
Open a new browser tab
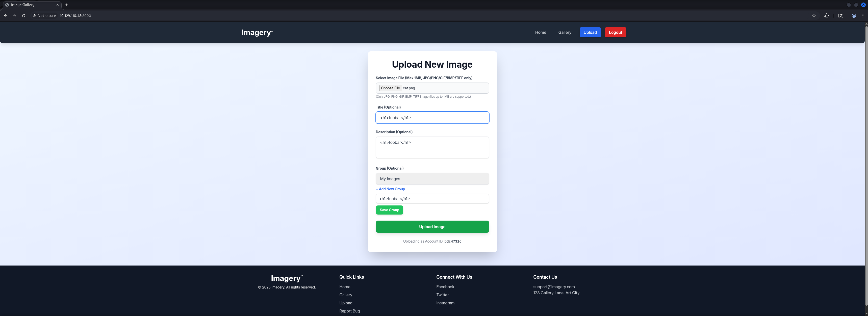66,5
